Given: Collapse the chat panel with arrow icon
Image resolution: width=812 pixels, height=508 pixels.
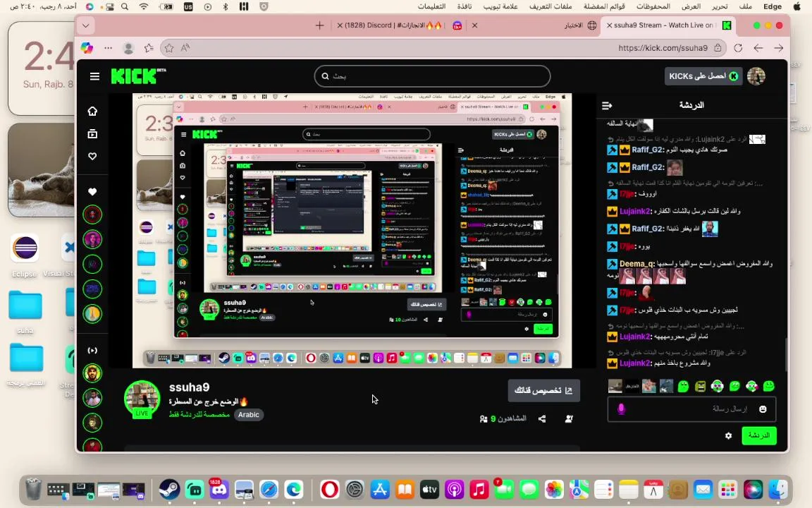Looking at the screenshot, I should (607, 105).
